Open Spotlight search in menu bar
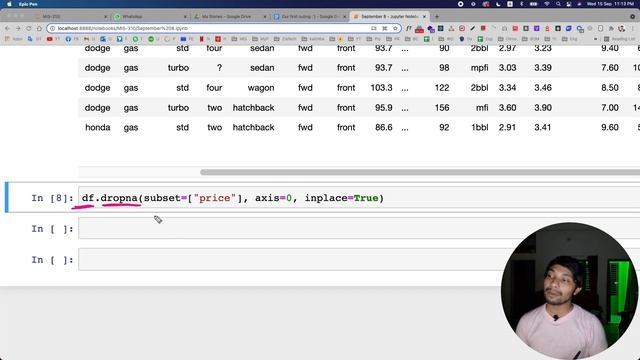This screenshot has width=640, height=360. point(558,4)
